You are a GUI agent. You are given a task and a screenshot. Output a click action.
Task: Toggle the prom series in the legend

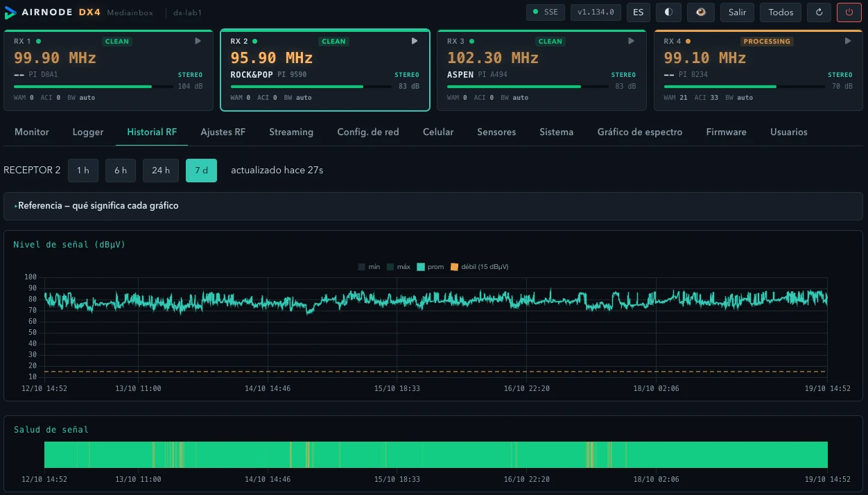(430, 267)
